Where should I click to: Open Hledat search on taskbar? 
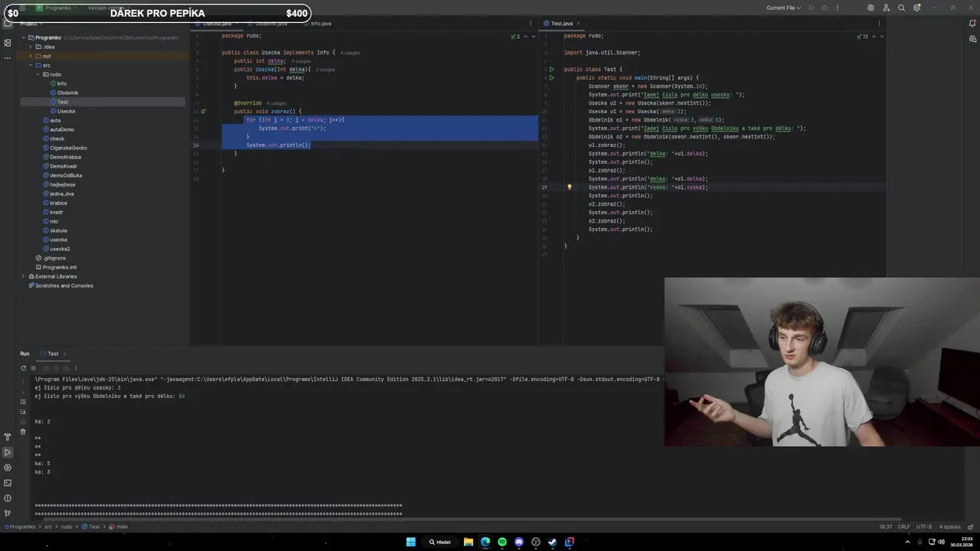click(441, 542)
